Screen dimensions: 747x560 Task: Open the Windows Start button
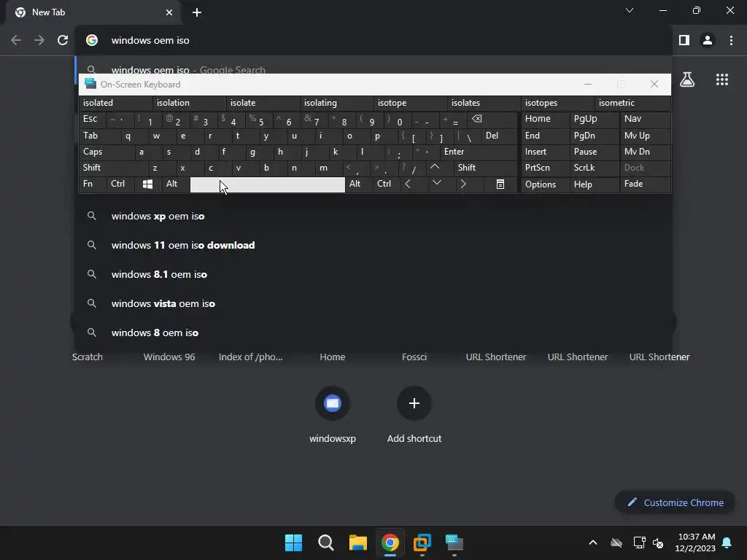[x=293, y=542]
